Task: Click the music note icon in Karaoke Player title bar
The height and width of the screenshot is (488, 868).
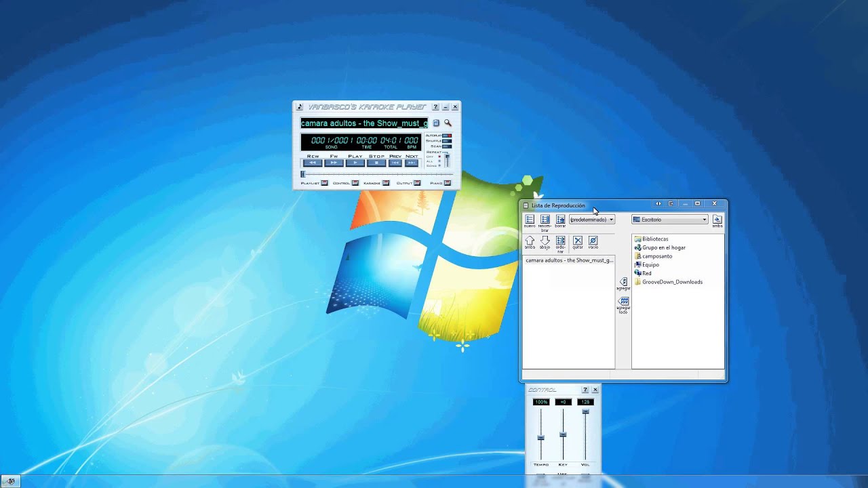Action: (300, 107)
